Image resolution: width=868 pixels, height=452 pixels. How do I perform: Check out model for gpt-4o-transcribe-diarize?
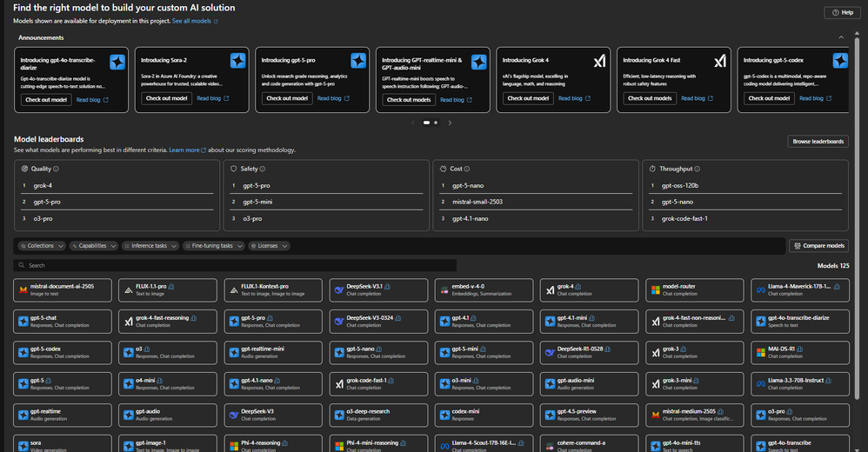coord(46,100)
